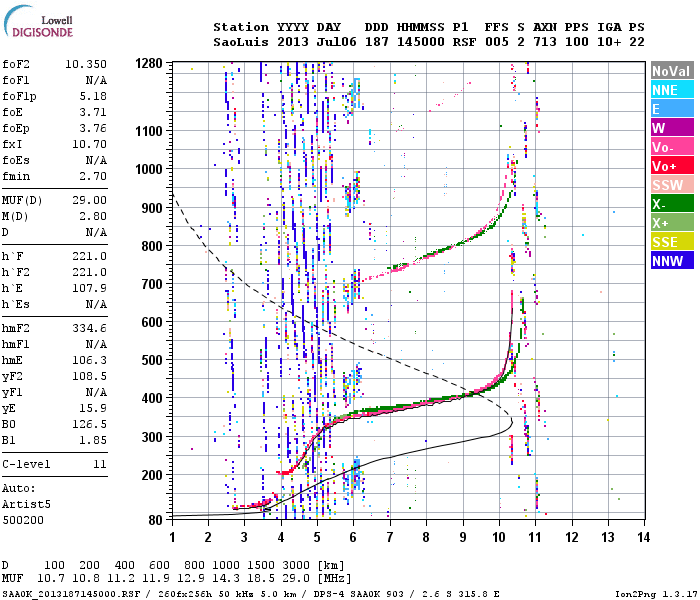The width and height of the screenshot is (700, 600).
Task: Click the 5 MHz x-axis label
Action: point(317,538)
